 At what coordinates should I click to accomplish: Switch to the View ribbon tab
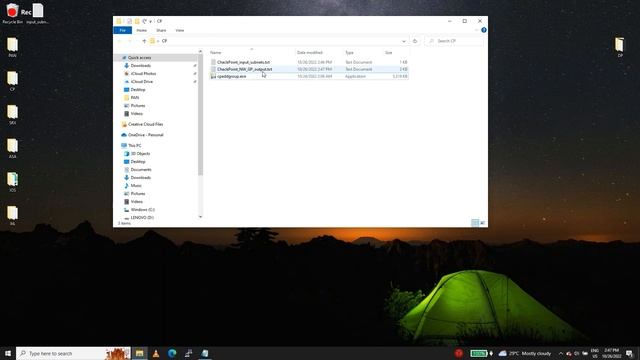point(180,30)
